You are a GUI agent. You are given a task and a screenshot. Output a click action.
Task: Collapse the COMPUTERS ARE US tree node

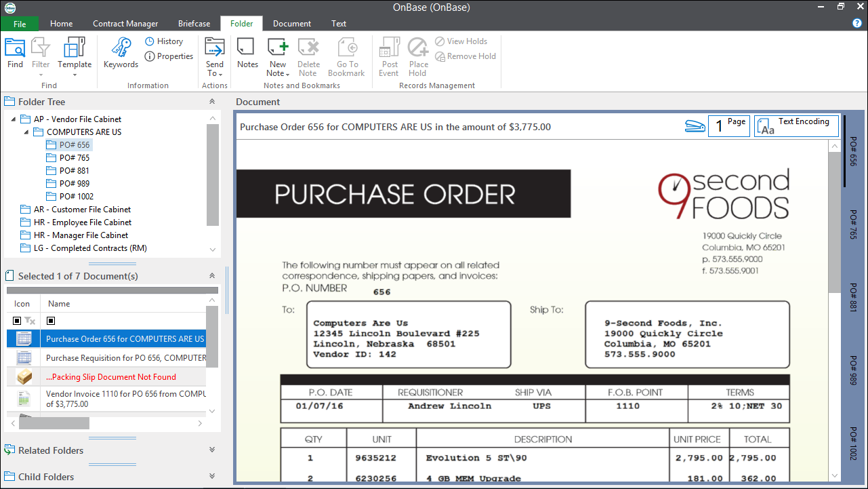pos(26,132)
